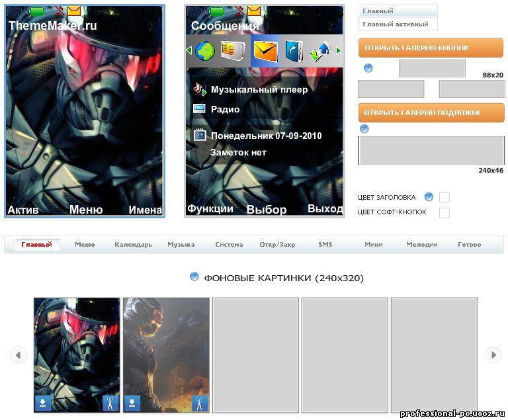508x420 pixels.
Task: Click the envelope status icon in left preview
Action: pos(74,12)
